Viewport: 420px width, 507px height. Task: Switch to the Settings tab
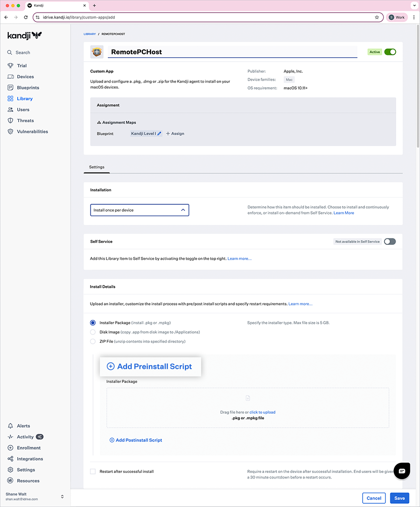(x=97, y=167)
